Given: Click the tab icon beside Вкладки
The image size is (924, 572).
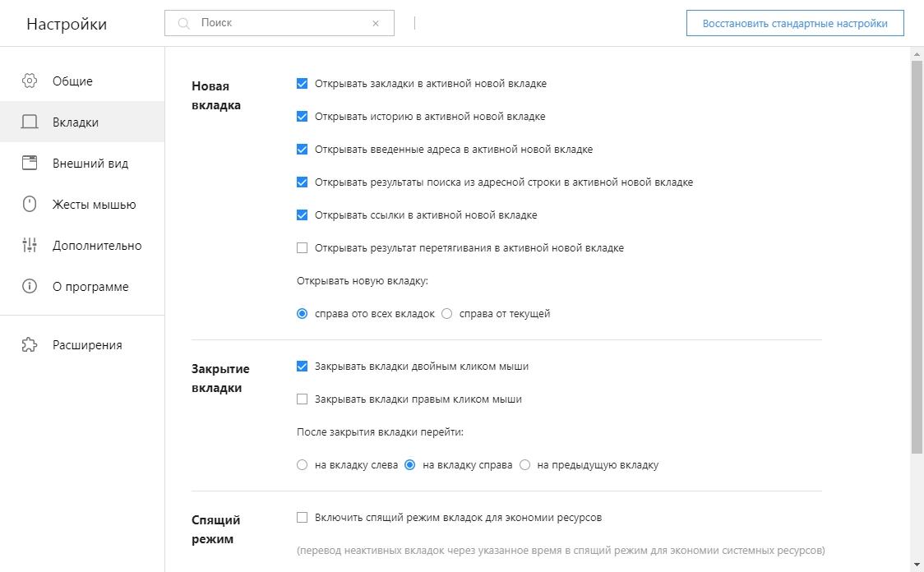Looking at the screenshot, I should tap(30, 122).
